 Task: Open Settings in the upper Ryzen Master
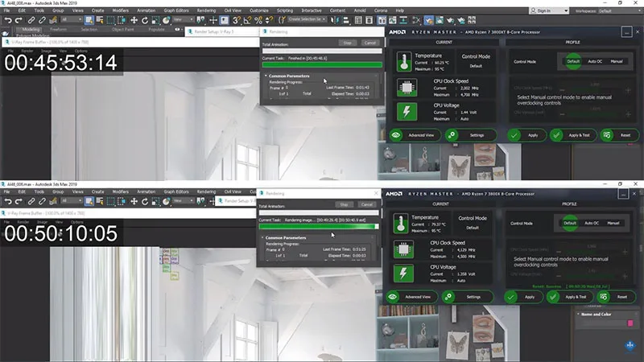click(x=471, y=135)
